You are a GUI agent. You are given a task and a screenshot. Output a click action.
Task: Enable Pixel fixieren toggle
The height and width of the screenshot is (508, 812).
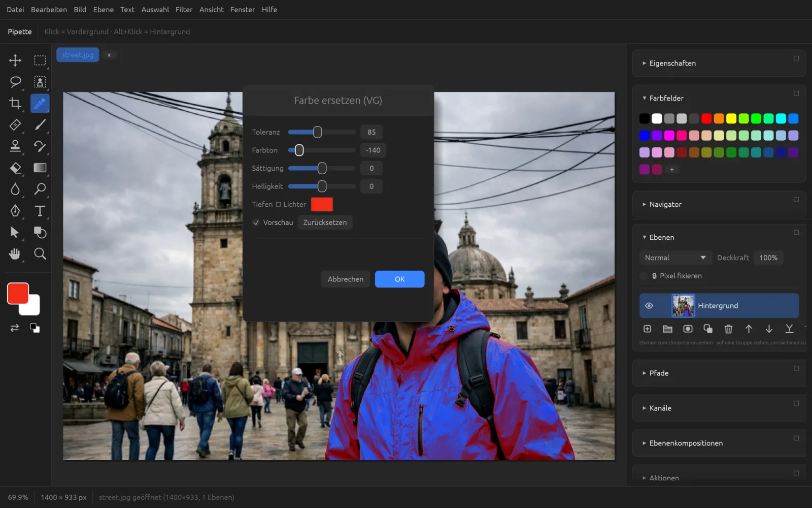pos(644,276)
